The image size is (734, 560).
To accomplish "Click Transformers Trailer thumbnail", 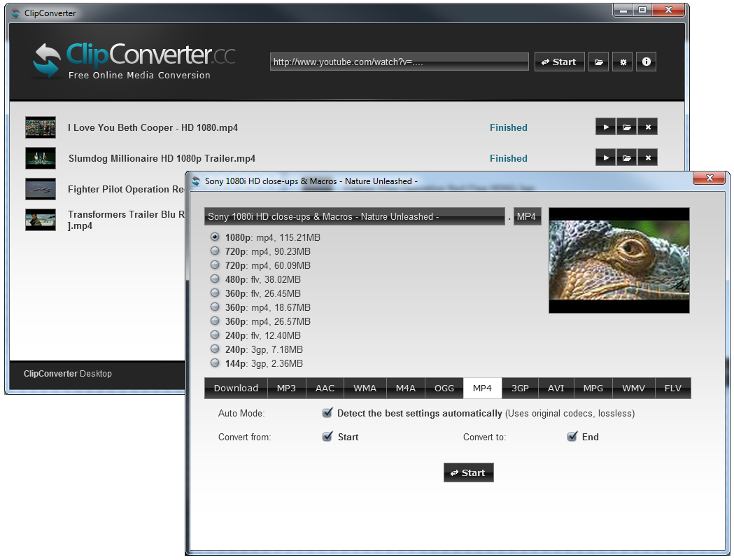I will coord(41,220).
